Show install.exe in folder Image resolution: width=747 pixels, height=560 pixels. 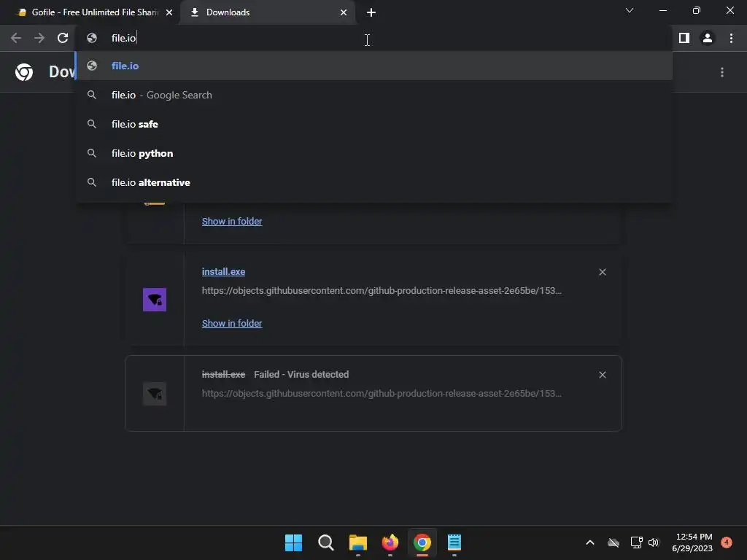(x=232, y=323)
